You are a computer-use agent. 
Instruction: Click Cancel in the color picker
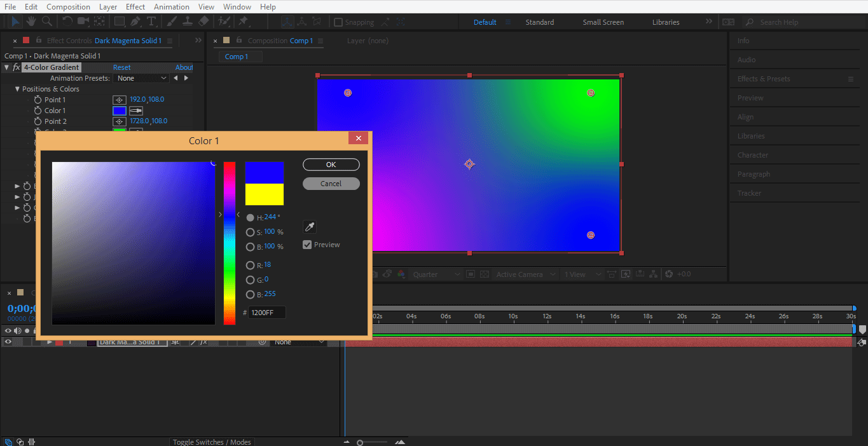coord(331,184)
